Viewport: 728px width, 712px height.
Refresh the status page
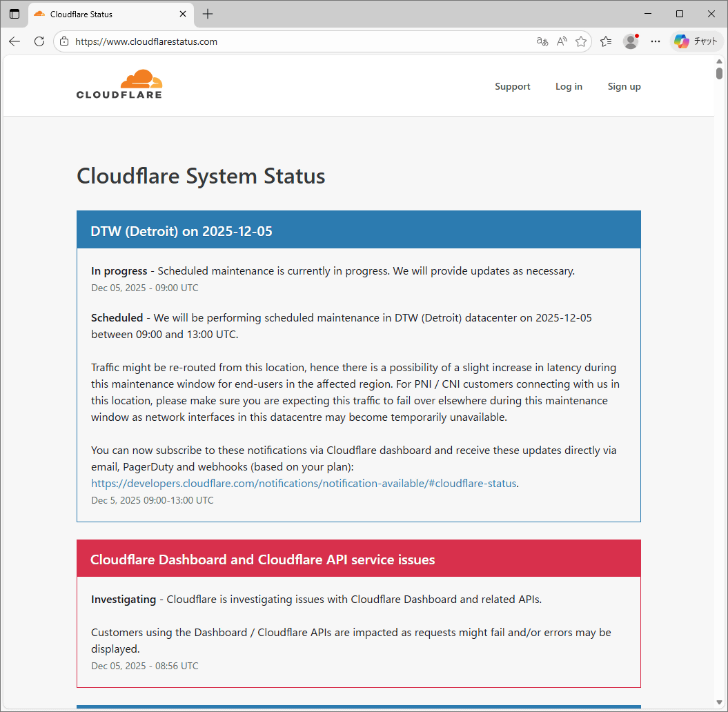click(39, 41)
